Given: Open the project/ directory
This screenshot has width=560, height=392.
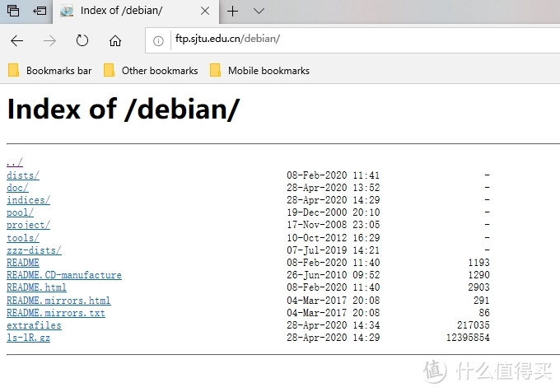Looking at the screenshot, I should pyautogui.click(x=28, y=225).
